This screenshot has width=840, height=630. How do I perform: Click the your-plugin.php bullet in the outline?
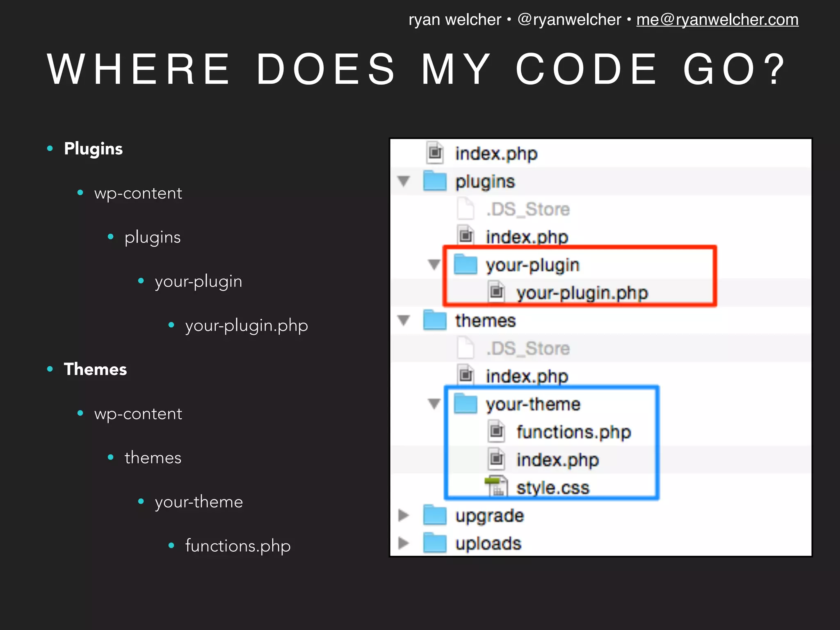tap(247, 326)
